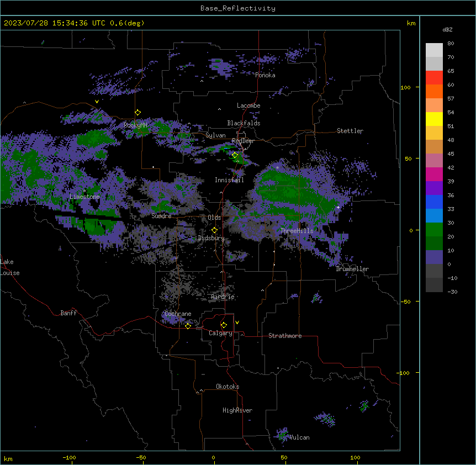The image size is (476, 465).
Task: Pick the light gray 80 dBZ swatch
Action: point(434,50)
